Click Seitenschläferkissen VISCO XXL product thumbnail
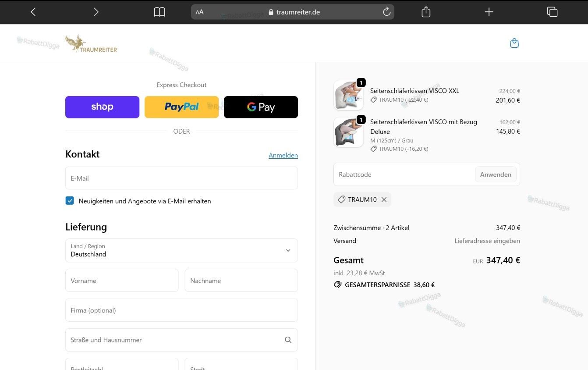 click(x=348, y=95)
